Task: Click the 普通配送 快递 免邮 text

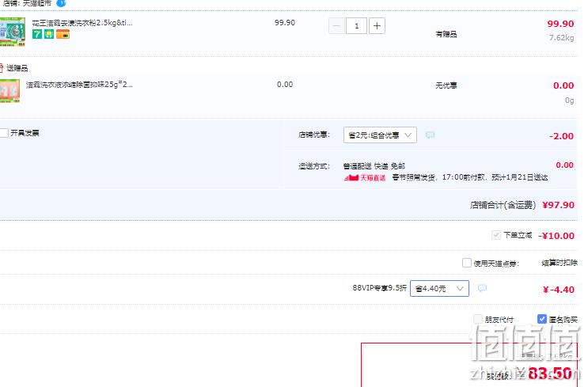Action: point(374,165)
